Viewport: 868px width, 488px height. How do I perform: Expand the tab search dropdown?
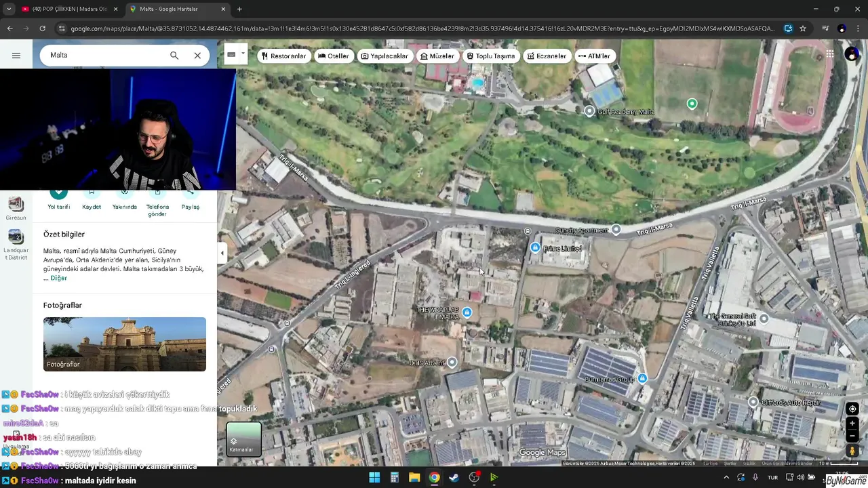tap(8, 9)
